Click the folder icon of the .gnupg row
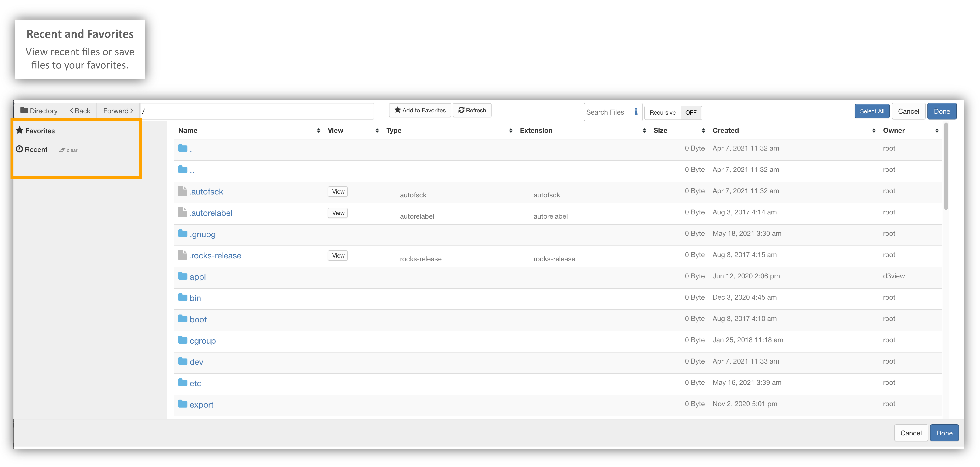Screen dimensions: 980x467 pos(183,233)
